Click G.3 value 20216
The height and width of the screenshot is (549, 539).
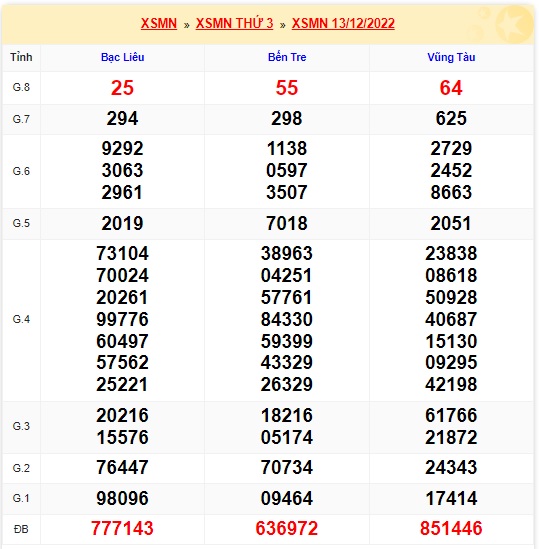coord(123,416)
